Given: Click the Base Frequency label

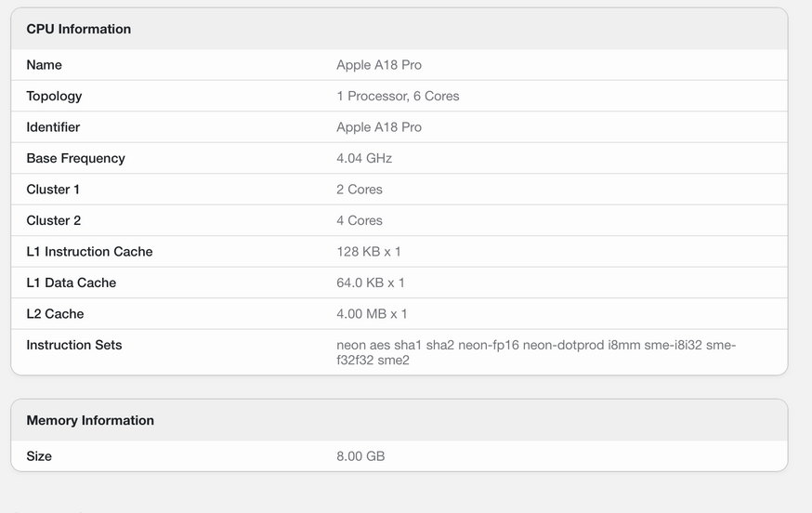Looking at the screenshot, I should tap(75, 159).
